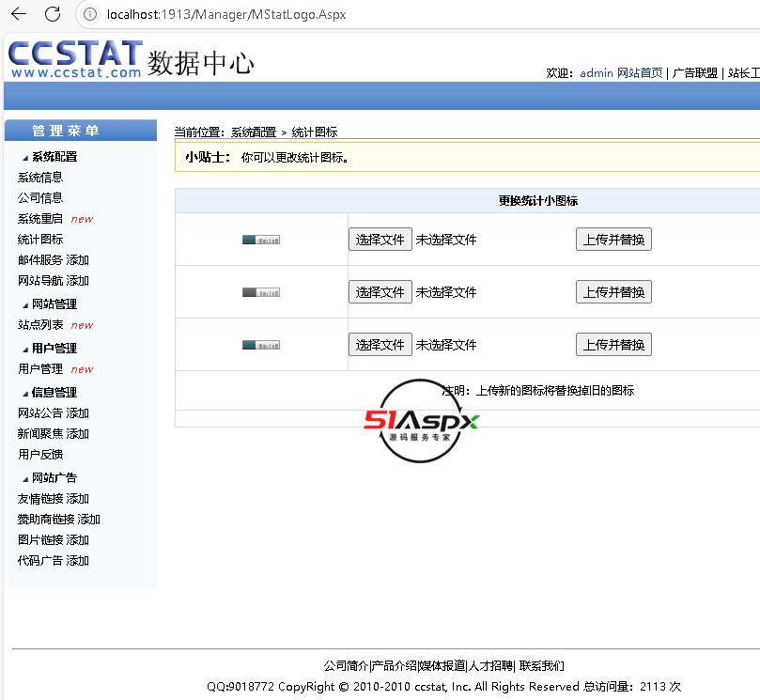Open 系统信息 in the sidebar
The width and height of the screenshot is (760, 700).
[40, 178]
